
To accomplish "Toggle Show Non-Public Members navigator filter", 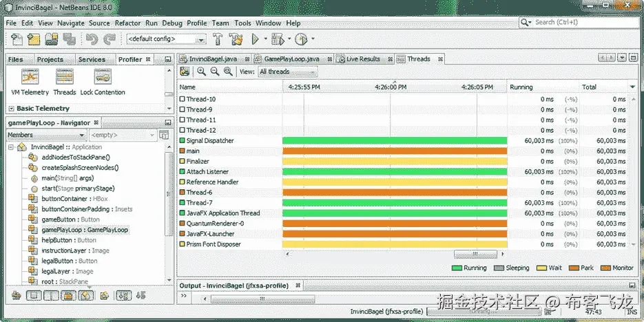I will [x=69, y=295].
